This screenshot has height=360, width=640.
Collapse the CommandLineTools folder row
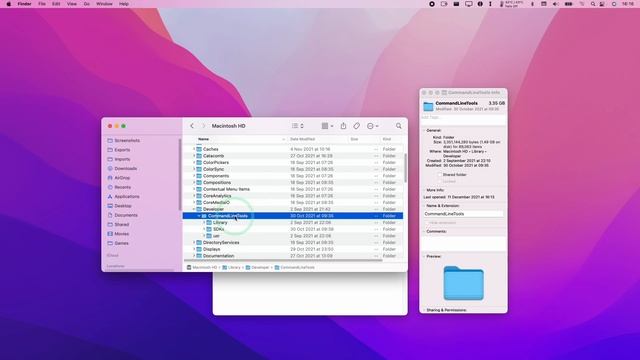[x=199, y=216]
